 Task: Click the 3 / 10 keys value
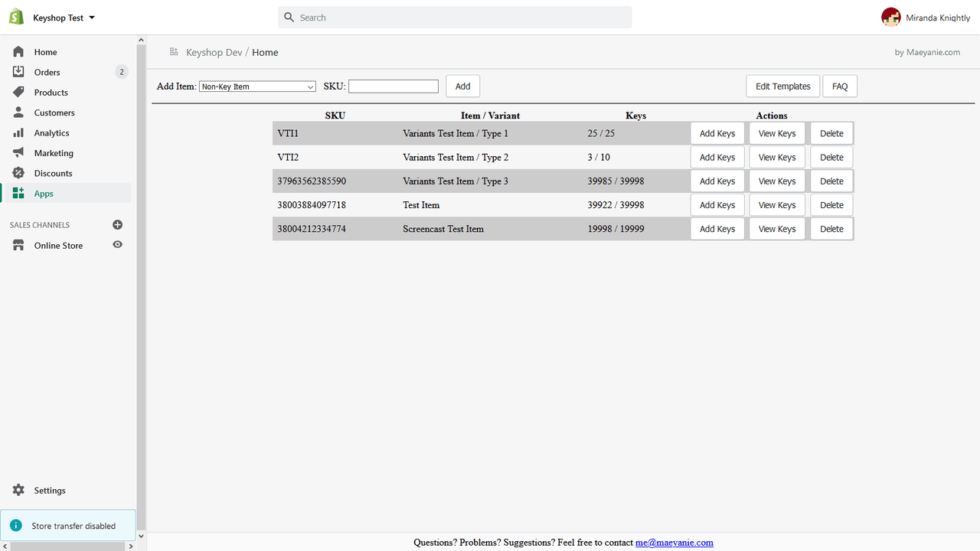(599, 158)
